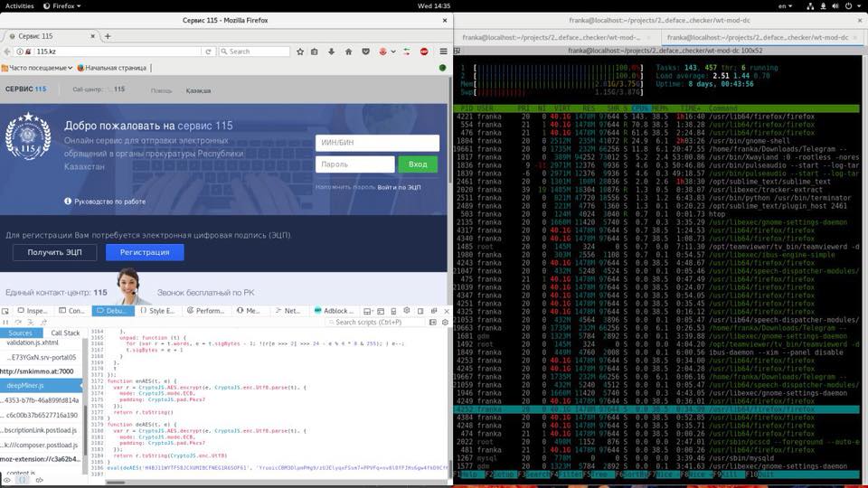Open the Adblock devtools tab

coord(334,311)
